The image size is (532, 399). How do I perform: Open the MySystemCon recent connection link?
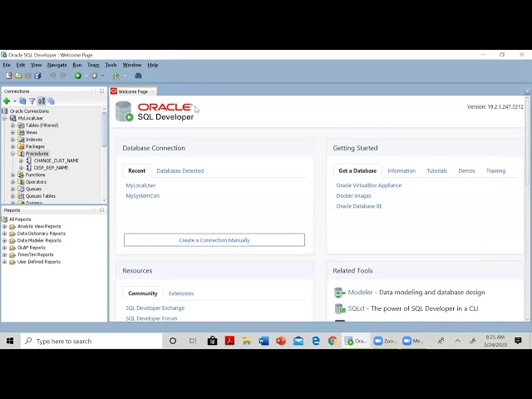(x=143, y=196)
